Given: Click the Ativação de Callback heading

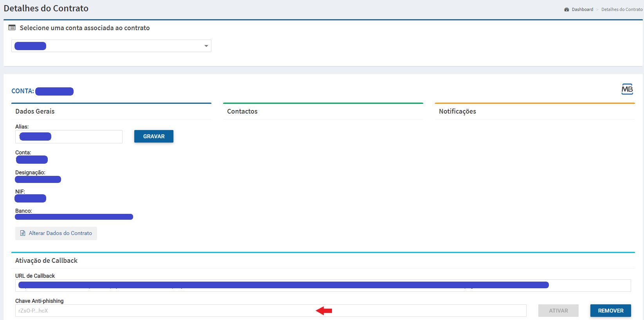Looking at the screenshot, I should [x=46, y=261].
